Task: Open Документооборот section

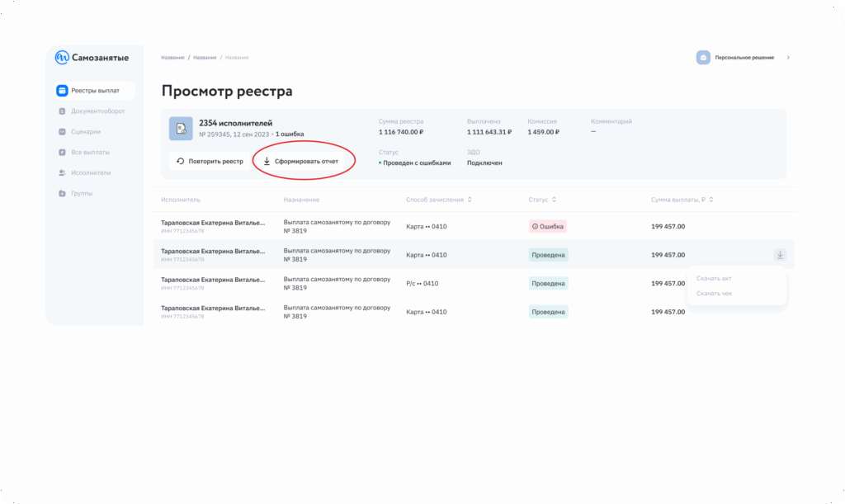Action: (97, 111)
